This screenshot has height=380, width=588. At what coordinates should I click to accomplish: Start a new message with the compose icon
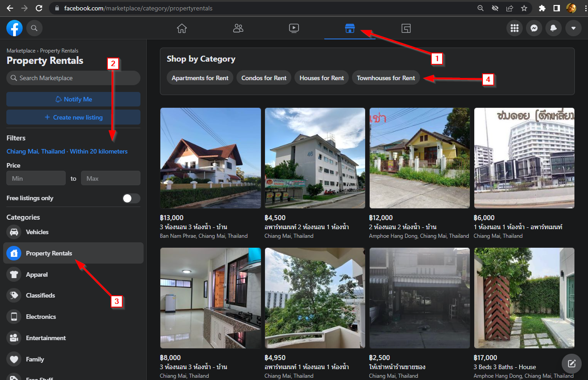[x=572, y=363]
